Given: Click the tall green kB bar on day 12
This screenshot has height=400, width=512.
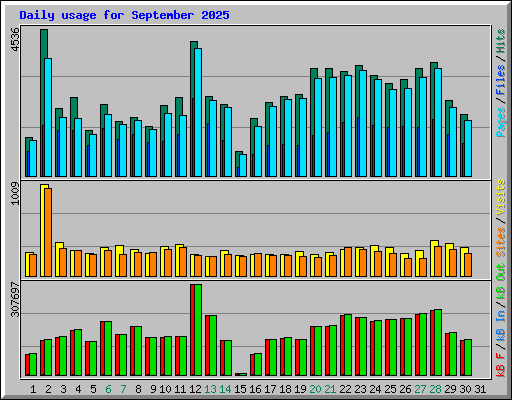Looking at the screenshot, I should tap(198, 330).
